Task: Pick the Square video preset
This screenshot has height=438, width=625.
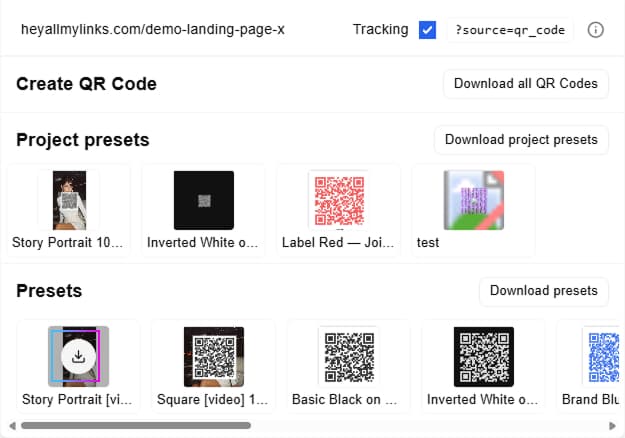Action: click(214, 356)
